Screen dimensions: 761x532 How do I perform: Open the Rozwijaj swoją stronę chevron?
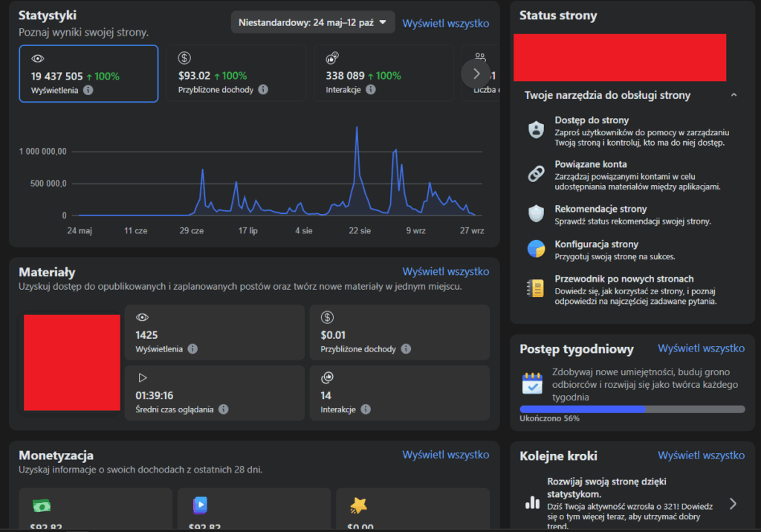[733, 504]
